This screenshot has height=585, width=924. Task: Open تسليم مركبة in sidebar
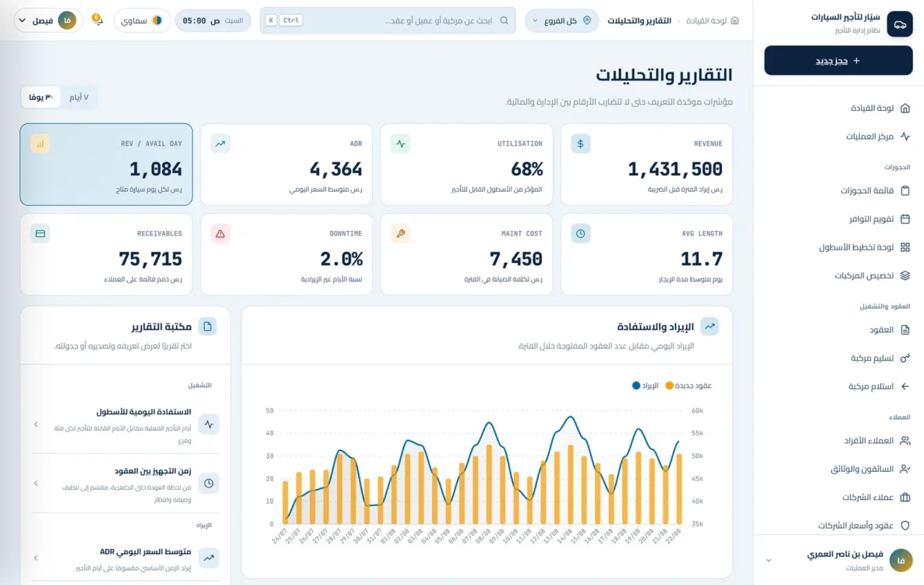tap(838, 358)
